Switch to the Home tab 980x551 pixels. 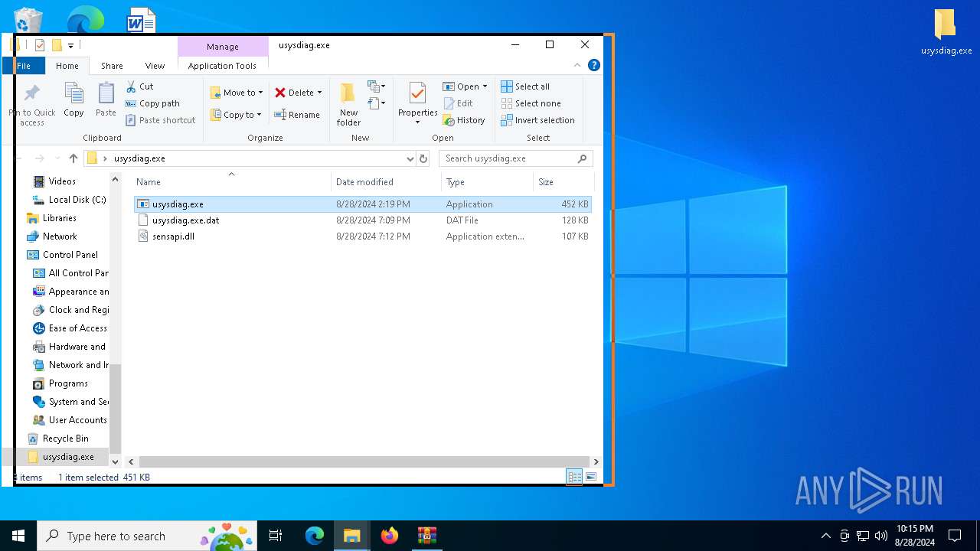coord(67,66)
